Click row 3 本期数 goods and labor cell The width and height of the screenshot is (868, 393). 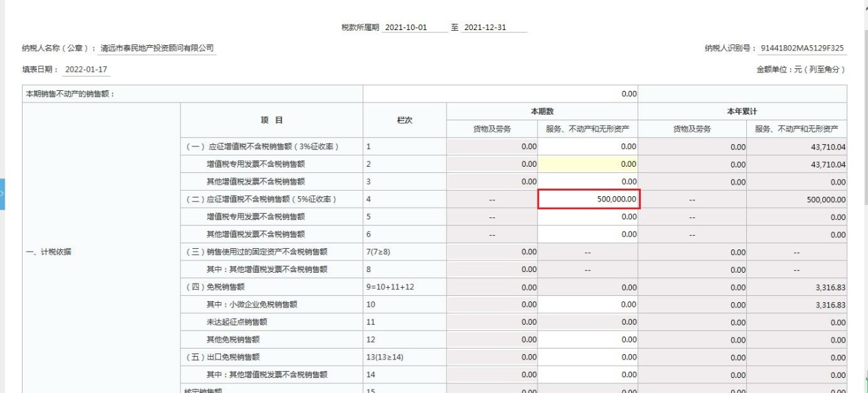coord(492,182)
